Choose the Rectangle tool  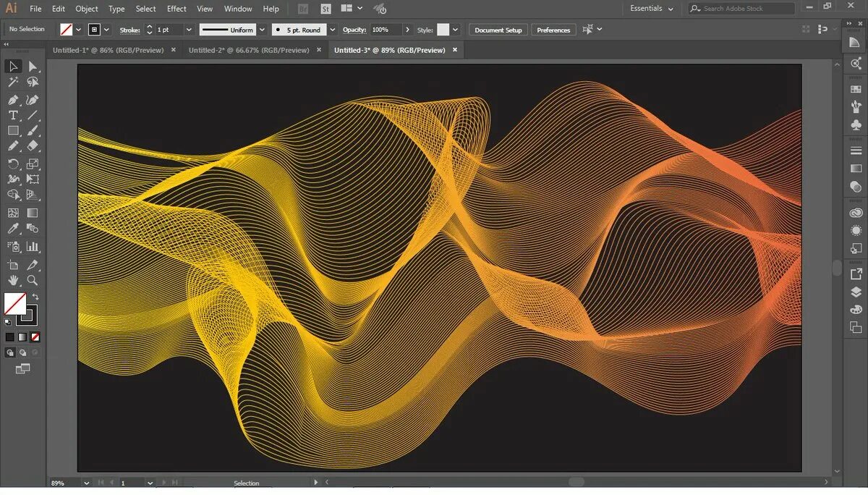13,131
